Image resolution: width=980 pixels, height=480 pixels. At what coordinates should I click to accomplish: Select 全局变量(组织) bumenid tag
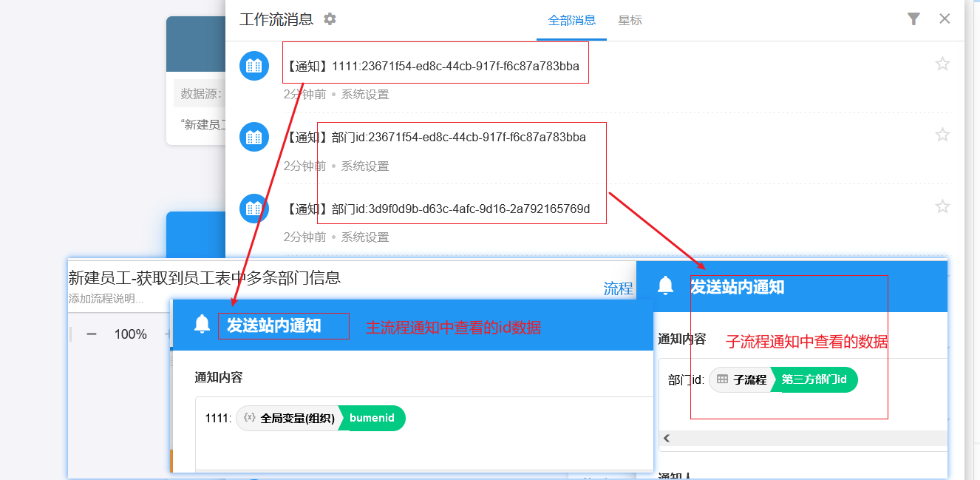pyautogui.click(x=321, y=418)
